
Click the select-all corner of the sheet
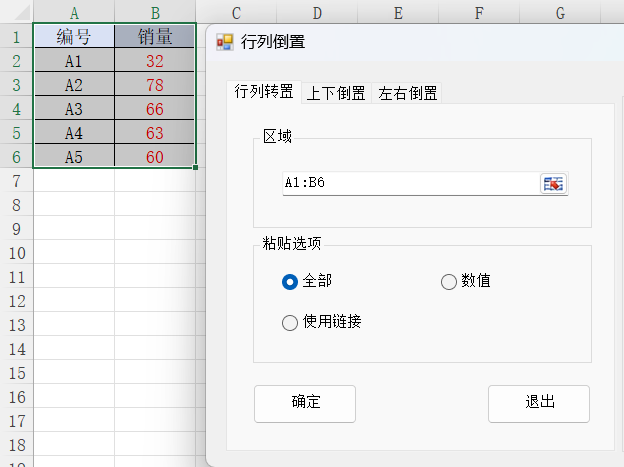pyautogui.click(x=17, y=12)
